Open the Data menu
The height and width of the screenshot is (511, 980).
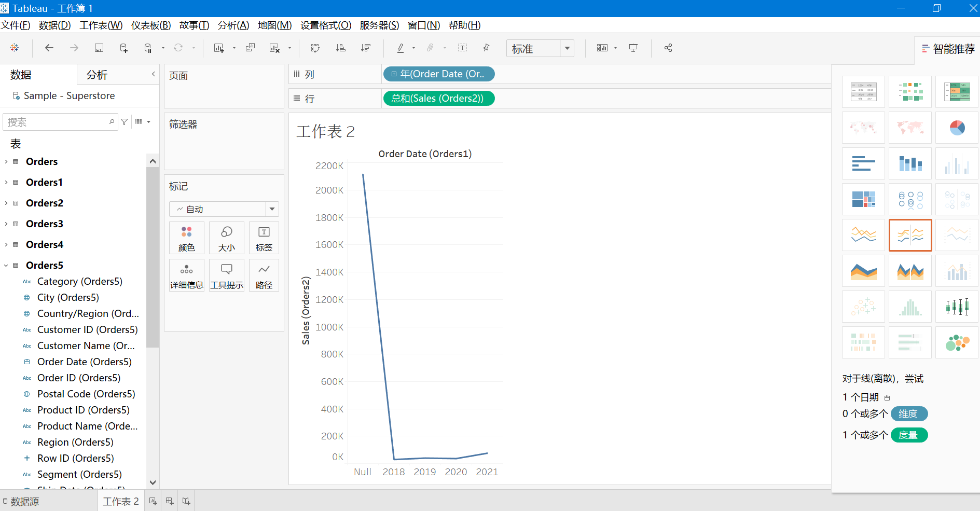[x=54, y=25]
